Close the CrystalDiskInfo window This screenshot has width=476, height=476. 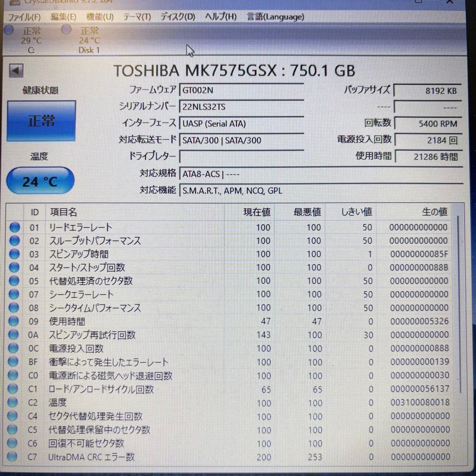pos(450,2)
